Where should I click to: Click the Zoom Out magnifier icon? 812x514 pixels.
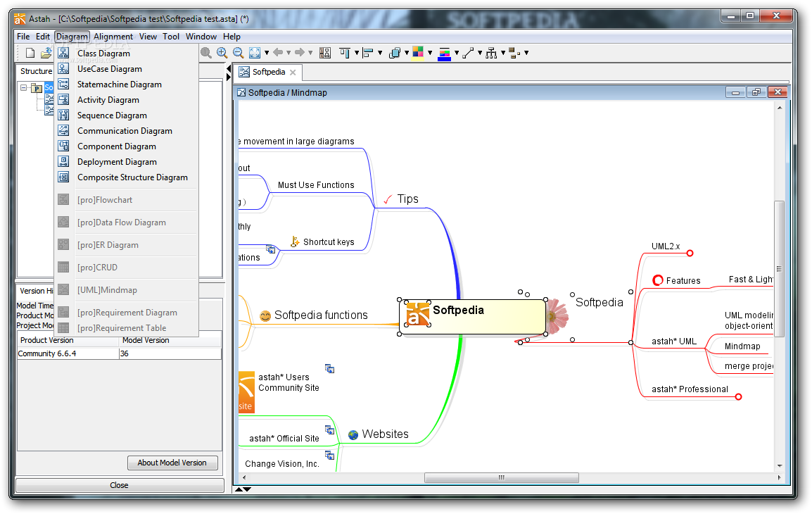tap(239, 53)
